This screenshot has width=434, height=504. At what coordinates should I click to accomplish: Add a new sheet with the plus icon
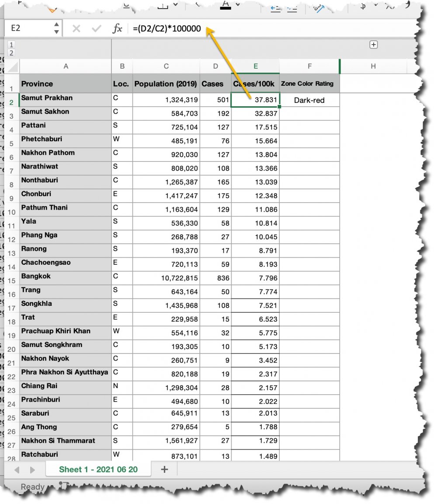[164, 469]
